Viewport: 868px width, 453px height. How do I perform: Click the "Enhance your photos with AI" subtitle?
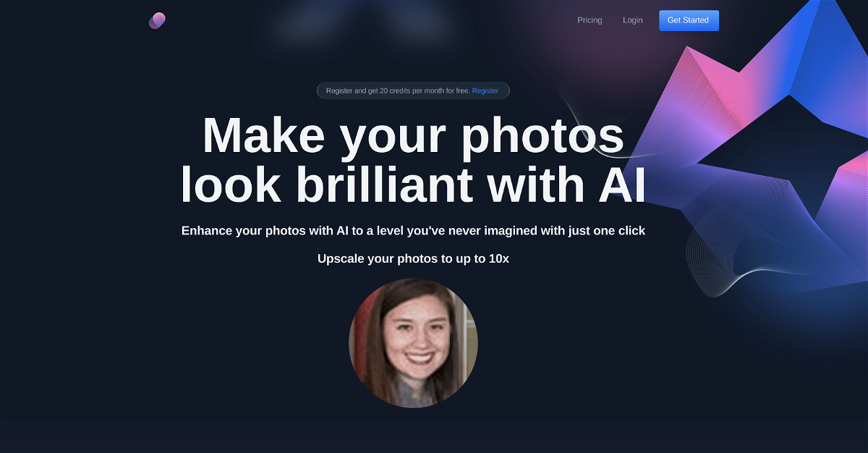(x=413, y=231)
